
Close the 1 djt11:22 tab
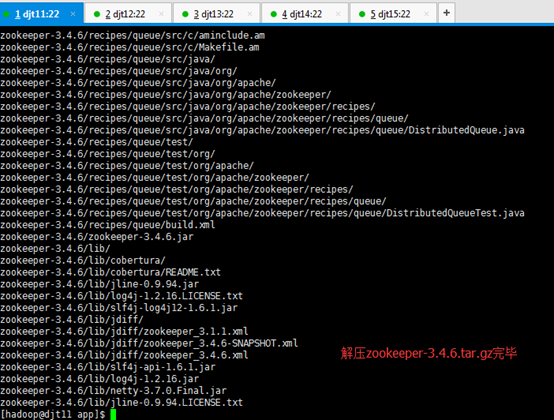(x=73, y=14)
